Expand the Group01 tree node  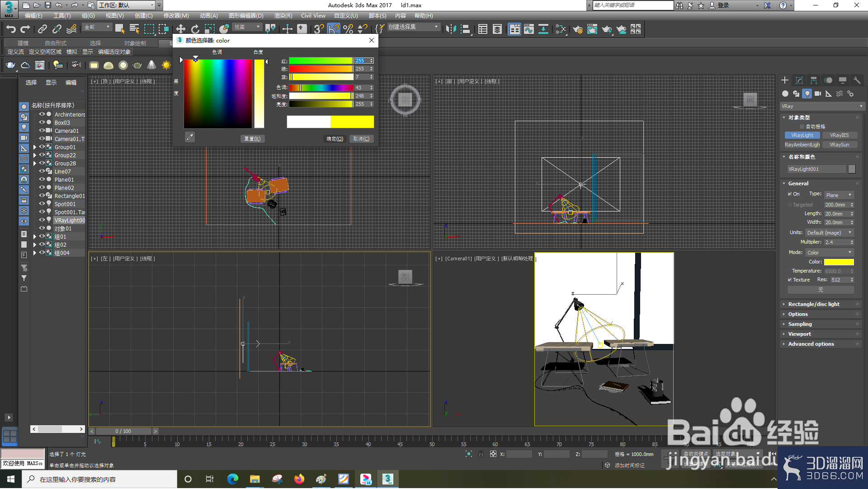[x=35, y=147]
